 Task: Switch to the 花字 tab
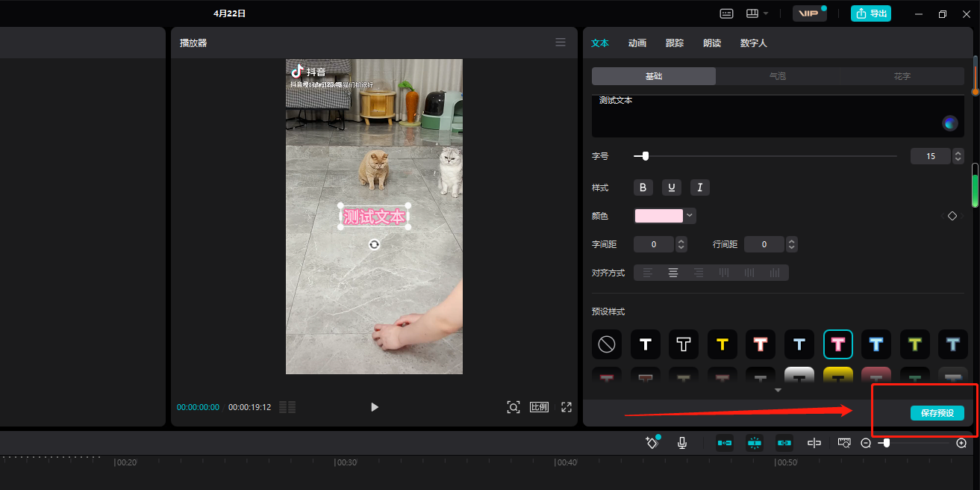pos(902,75)
